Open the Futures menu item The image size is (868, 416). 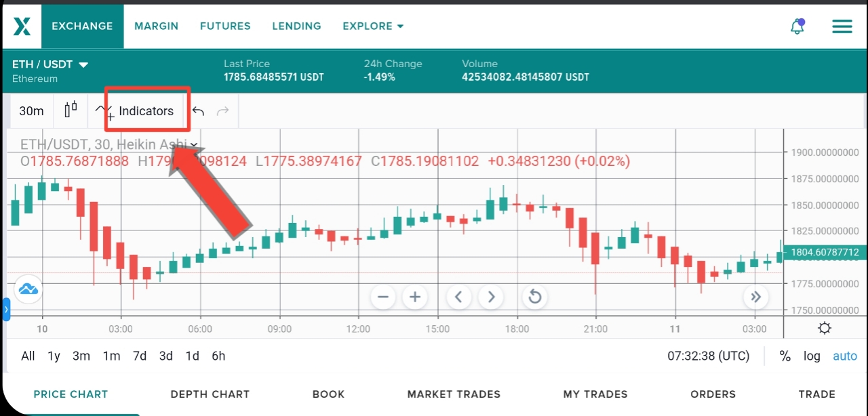tap(225, 26)
